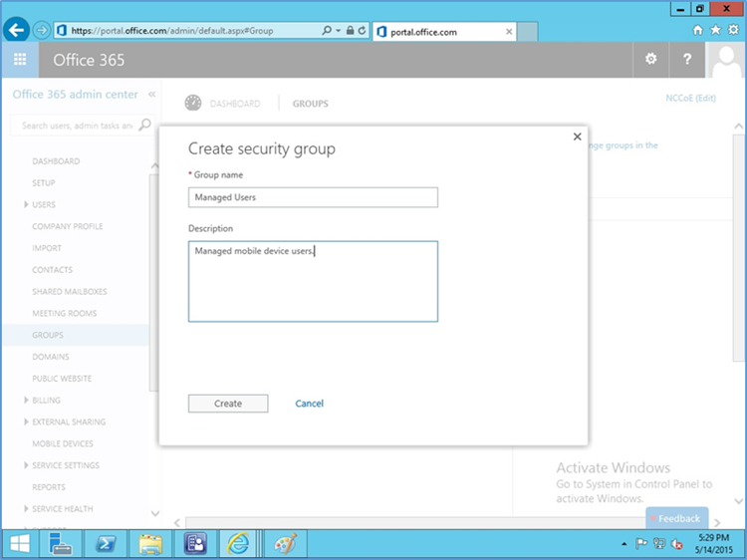The height and width of the screenshot is (560, 747).
Task: Click the browser back arrow button
Action: pyautogui.click(x=16, y=31)
